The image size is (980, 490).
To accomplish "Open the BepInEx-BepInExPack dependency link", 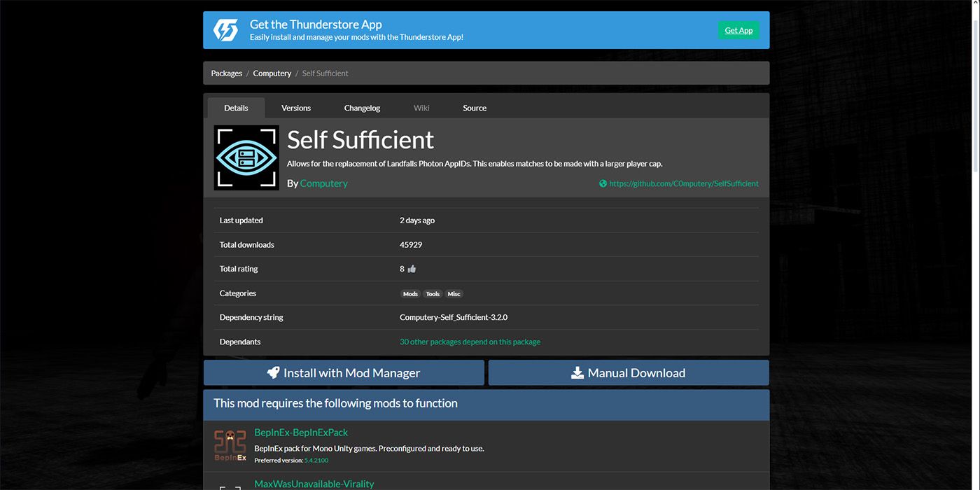I will point(301,433).
